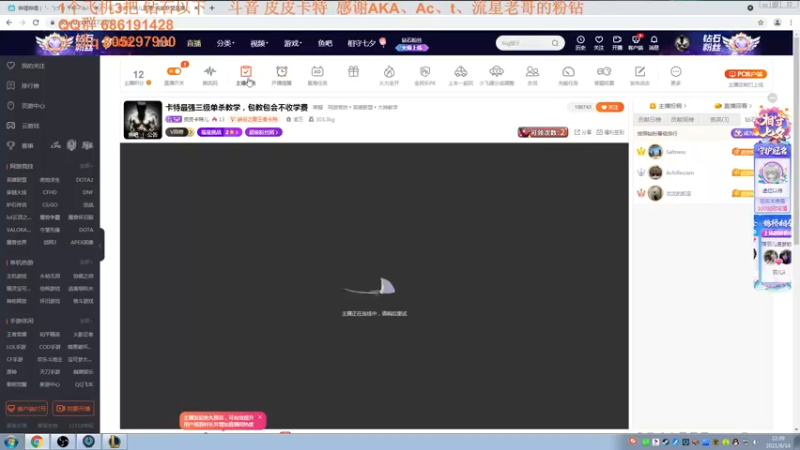Expand 全部 next to 网游竞技 section
The width and height of the screenshot is (800, 450).
(86, 166)
